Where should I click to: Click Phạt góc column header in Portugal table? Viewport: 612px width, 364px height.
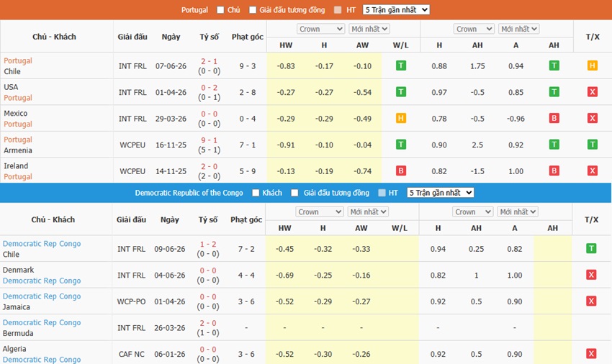tap(248, 37)
